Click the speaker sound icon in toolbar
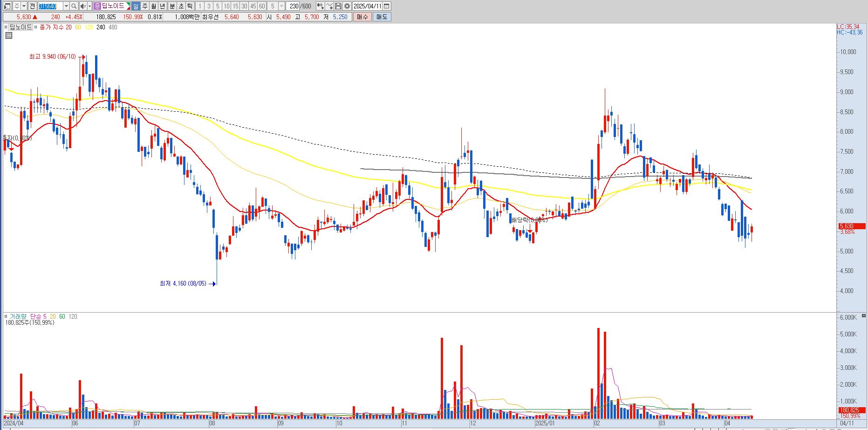Image resolution: width=868 pixels, height=430 pixels. tap(83, 6)
